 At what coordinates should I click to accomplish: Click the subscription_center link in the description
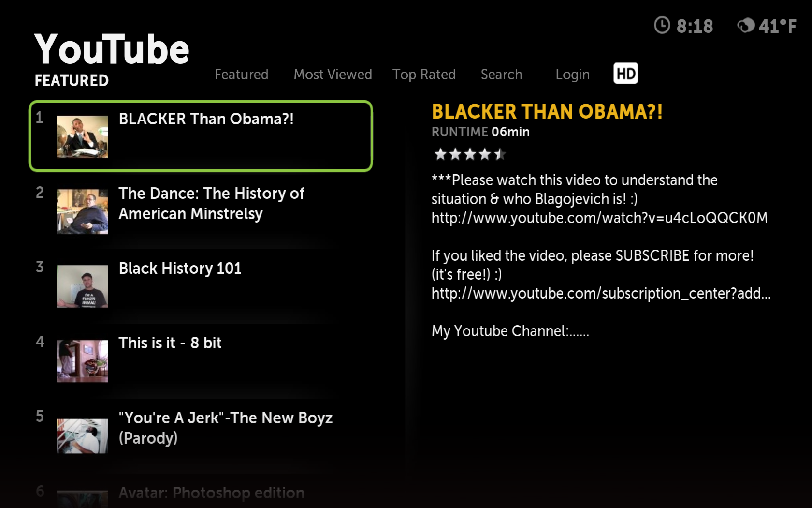[x=601, y=294]
